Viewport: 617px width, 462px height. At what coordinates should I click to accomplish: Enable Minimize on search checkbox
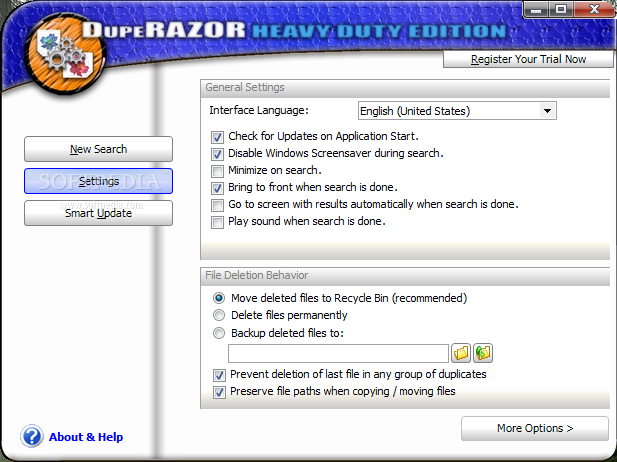217,171
